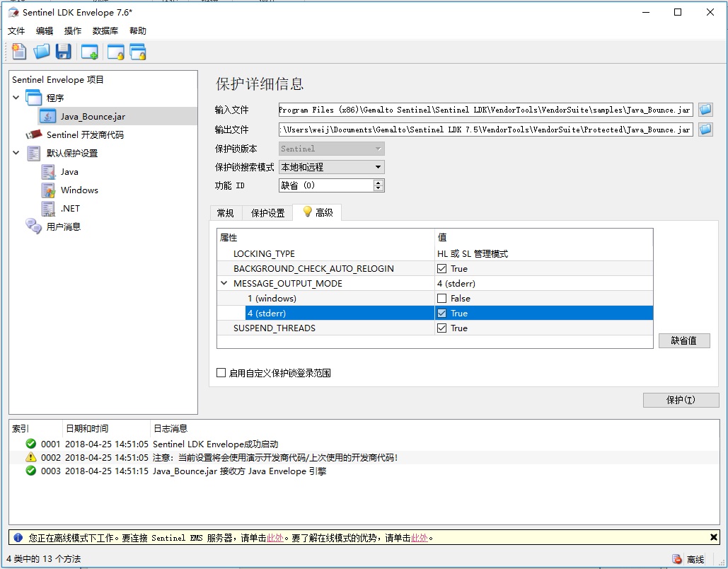
Task: Enable the 1 (windows) output mode checkbox
Action: pos(442,299)
